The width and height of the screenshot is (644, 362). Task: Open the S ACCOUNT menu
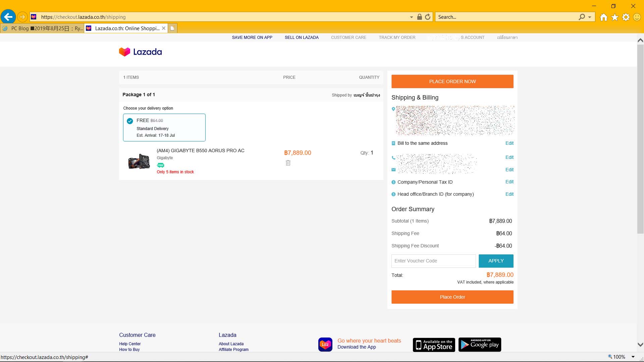472,38
